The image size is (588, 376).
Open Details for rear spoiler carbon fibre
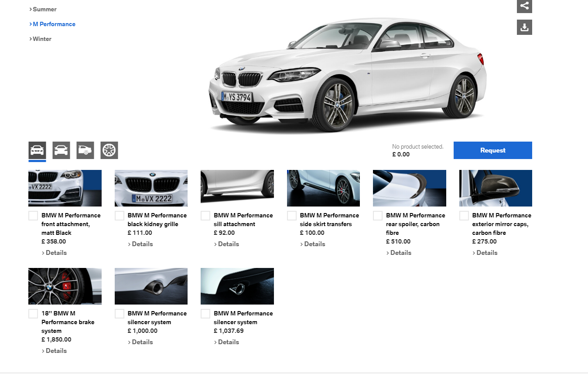pos(399,253)
